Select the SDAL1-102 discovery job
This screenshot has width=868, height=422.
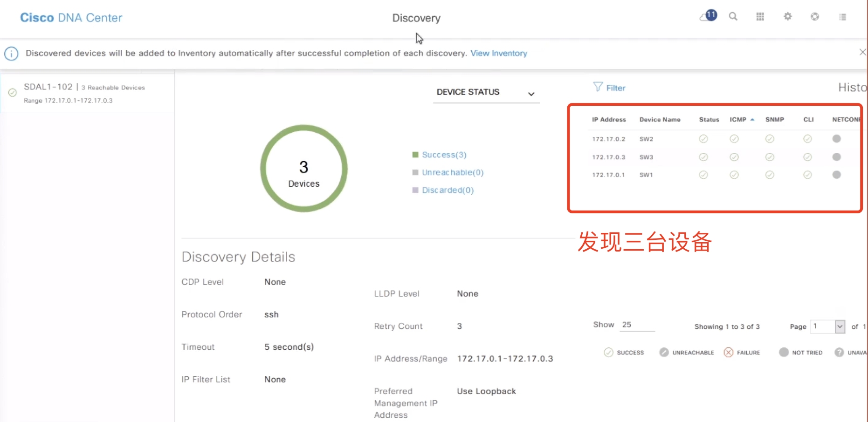pos(87,93)
